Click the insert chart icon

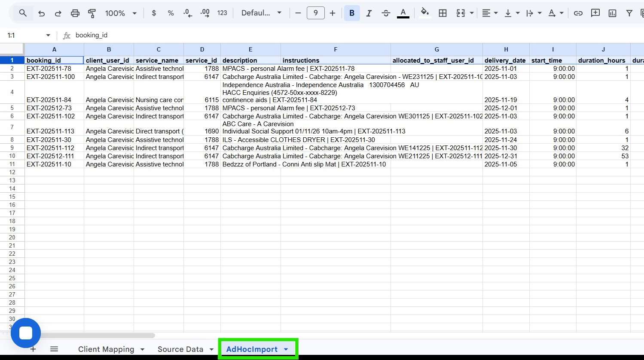click(x=612, y=13)
